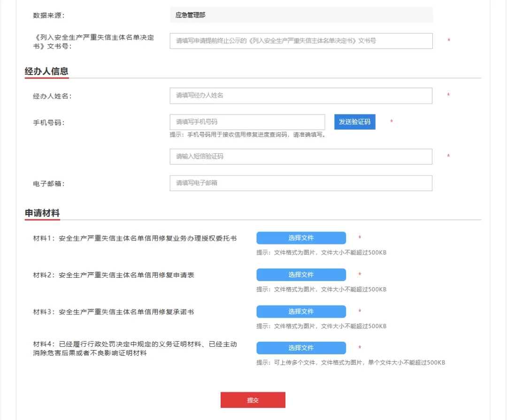Click the 数据来源 field showing 应急管理部

click(x=301, y=15)
